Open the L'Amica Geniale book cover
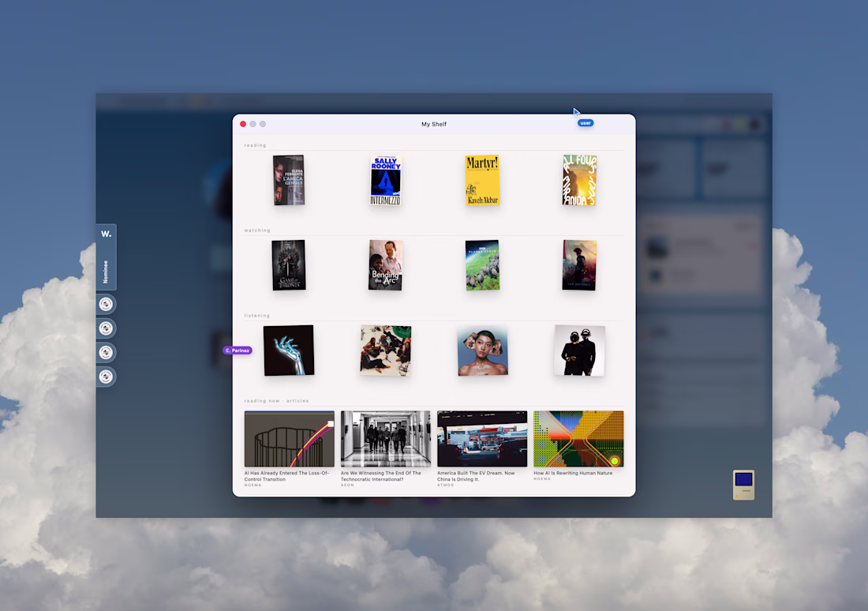Screen dimensions: 868x611 (288, 180)
